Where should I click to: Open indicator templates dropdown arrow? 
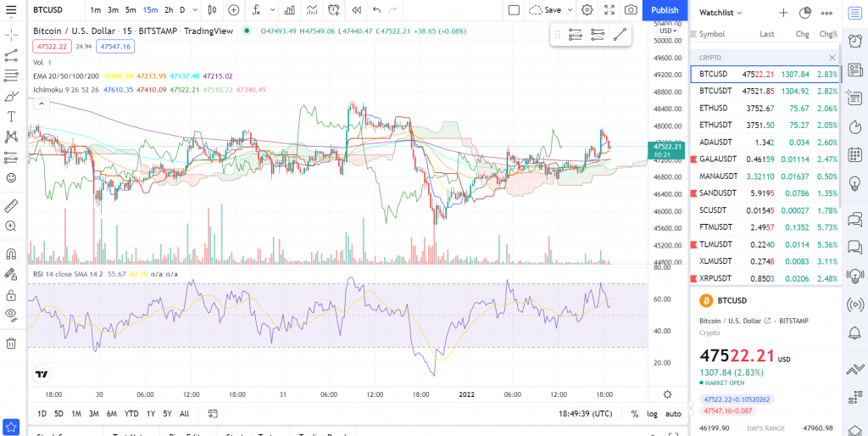tap(272, 10)
